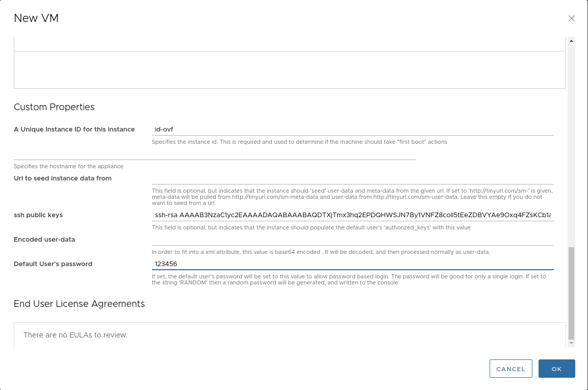Click the 'A Unique Instance ID' label
This screenshot has height=390, width=588.
[74, 129]
